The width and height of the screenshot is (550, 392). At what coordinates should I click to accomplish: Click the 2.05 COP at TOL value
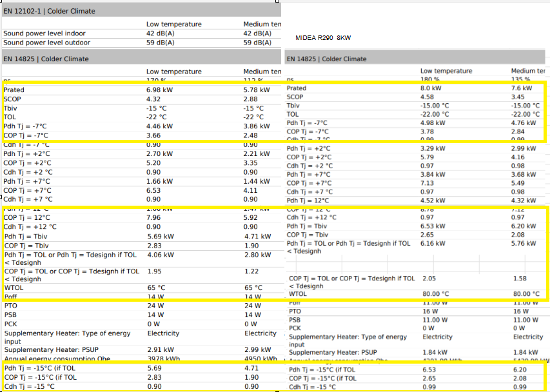click(x=428, y=278)
